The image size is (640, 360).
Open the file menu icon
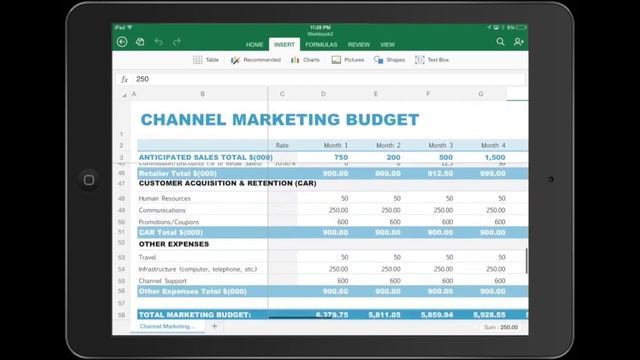pos(140,42)
